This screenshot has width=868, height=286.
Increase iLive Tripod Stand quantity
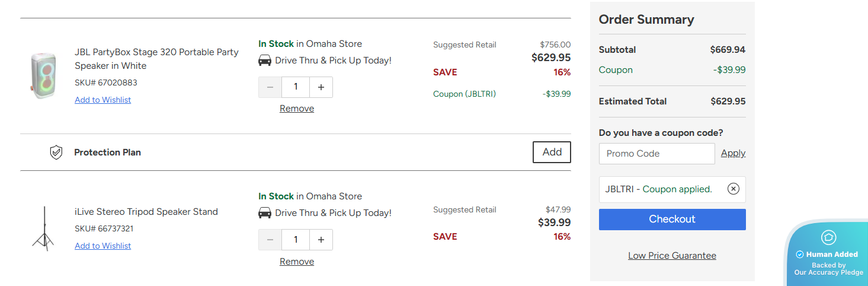pos(321,240)
